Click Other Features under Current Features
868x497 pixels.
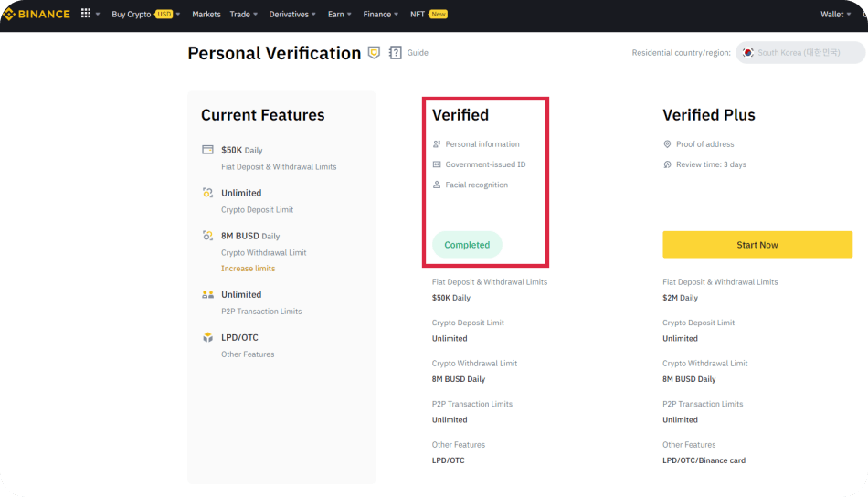(x=248, y=354)
